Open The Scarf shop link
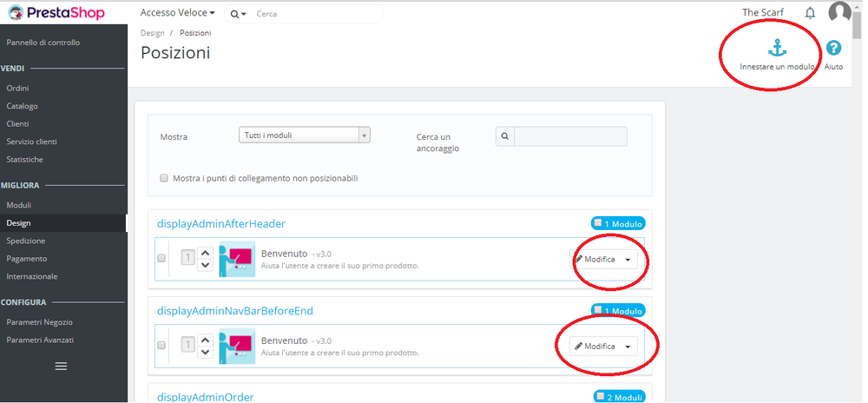 763,12
